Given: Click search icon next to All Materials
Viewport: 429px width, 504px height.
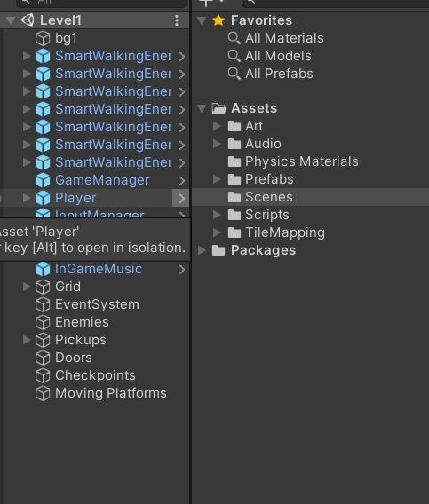Looking at the screenshot, I should [x=234, y=38].
